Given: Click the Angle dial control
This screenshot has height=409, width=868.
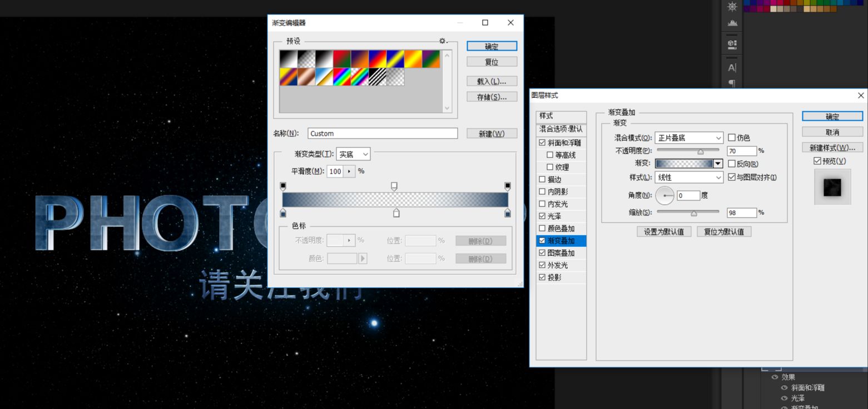Looking at the screenshot, I should (x=665, y=195).
